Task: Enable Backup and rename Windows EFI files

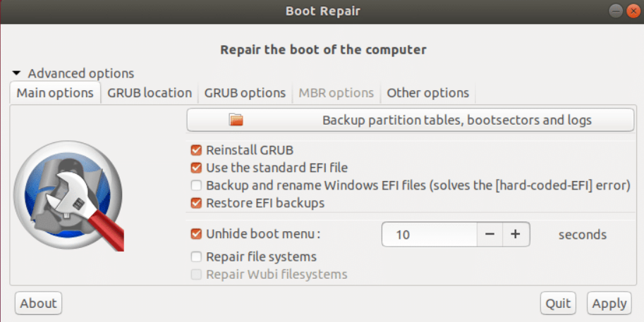Action: coord(196,185)
